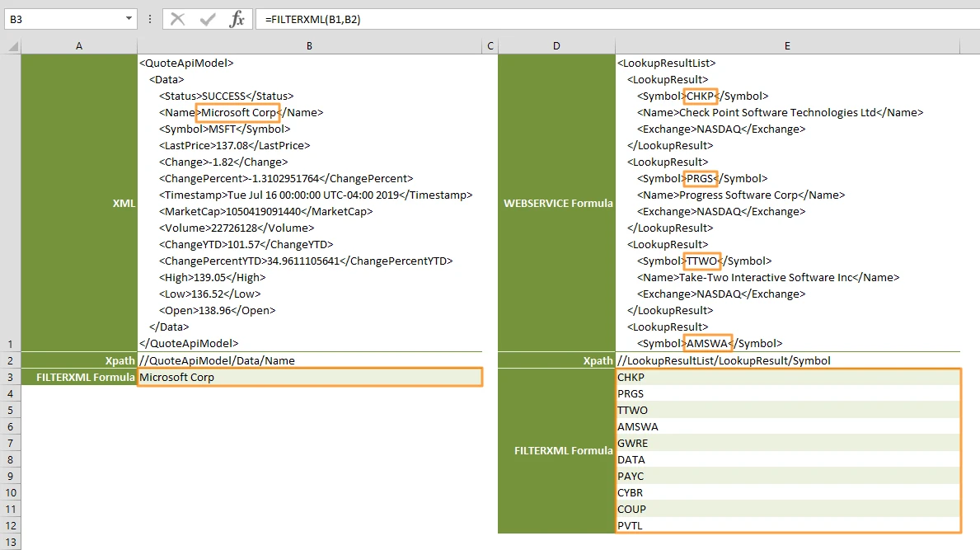The height and width of the screenshot is (550, 980).
Task: Select the PVTL result cell
Action: [x=787, y=525]
